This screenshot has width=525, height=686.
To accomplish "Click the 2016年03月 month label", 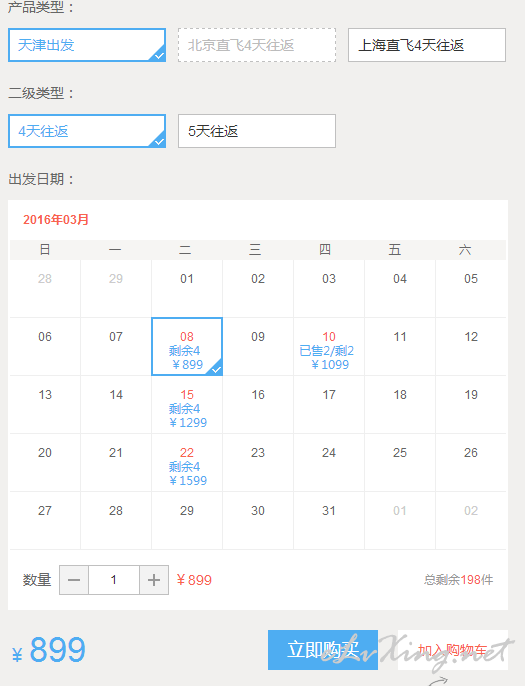I will (x=56, y=220).
